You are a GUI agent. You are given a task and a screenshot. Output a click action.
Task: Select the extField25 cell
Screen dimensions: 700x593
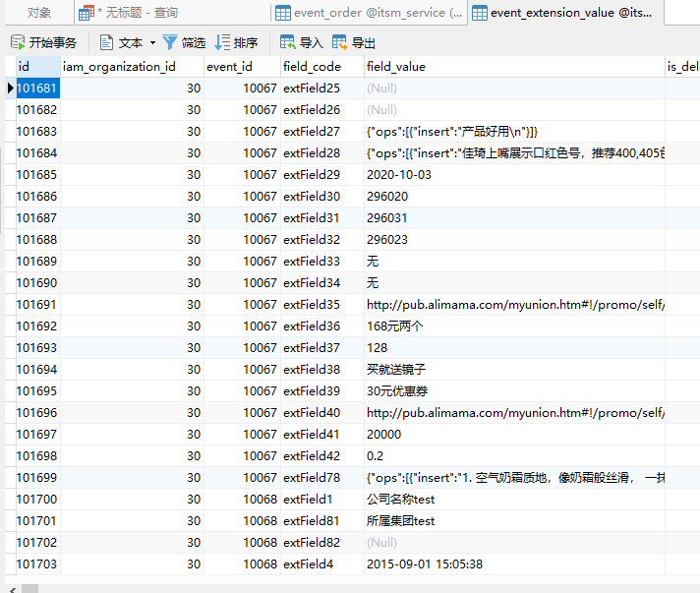tap(322, 88)
